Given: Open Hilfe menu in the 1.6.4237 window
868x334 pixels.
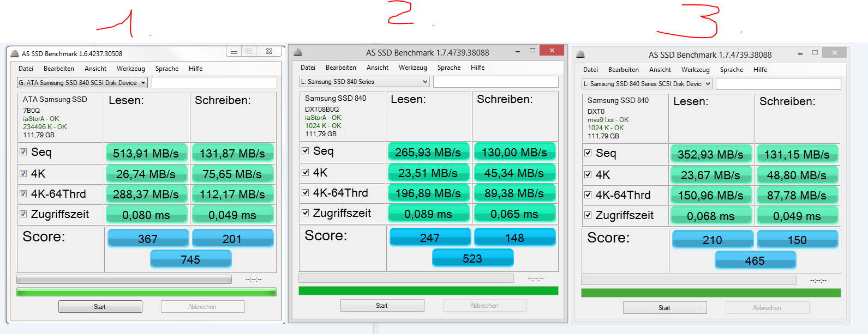Looking at the screenshot, I should (195, 69).
